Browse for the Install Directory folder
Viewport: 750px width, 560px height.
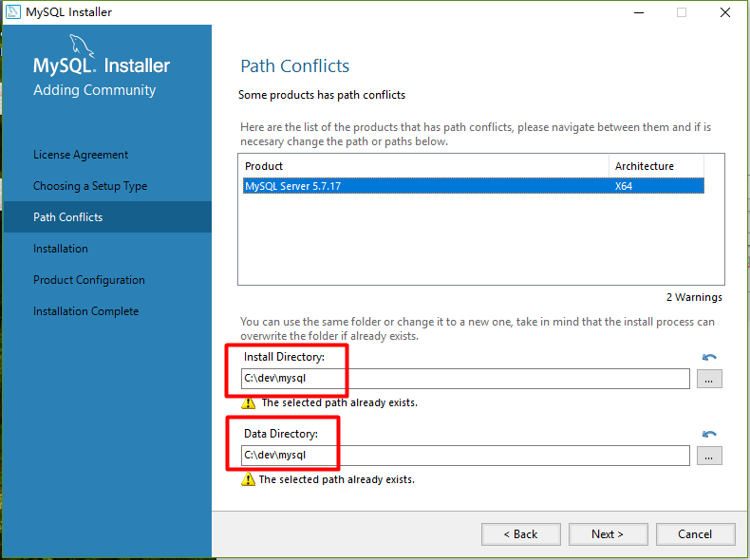pos(709,380)
